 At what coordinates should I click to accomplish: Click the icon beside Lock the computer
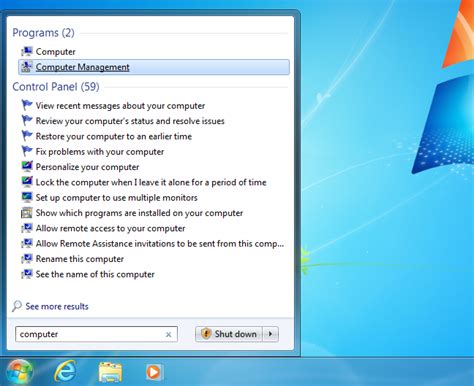point(27,182)
